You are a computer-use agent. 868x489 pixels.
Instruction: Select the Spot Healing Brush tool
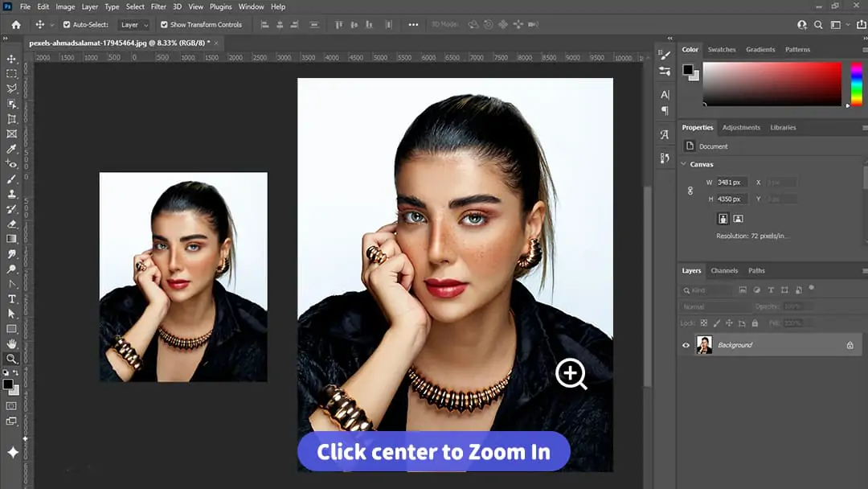point(11,164)
